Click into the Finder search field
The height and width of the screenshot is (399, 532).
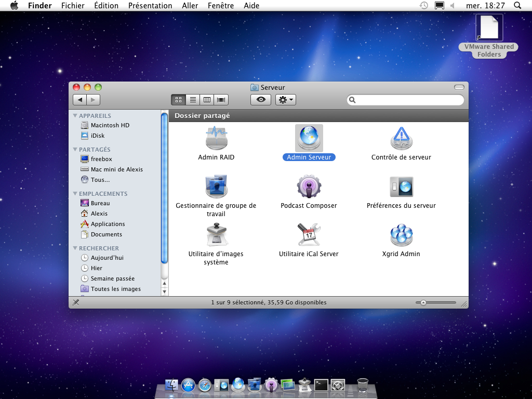point(405,100)
